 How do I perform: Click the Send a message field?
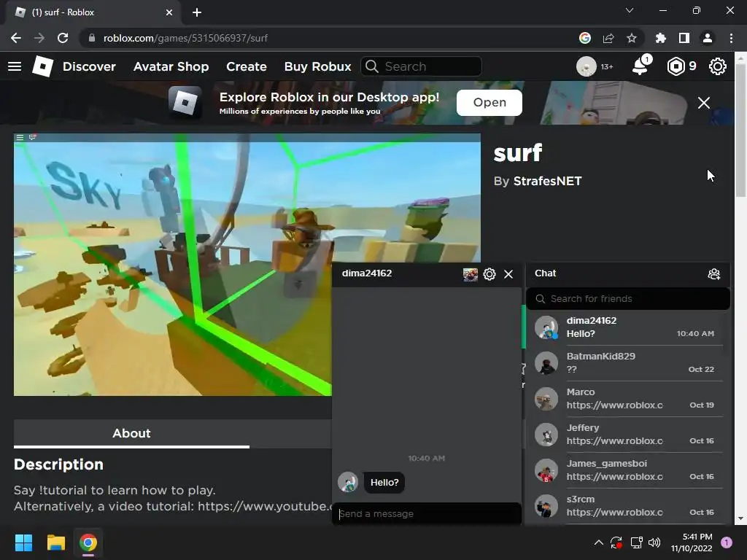(426, 514)
